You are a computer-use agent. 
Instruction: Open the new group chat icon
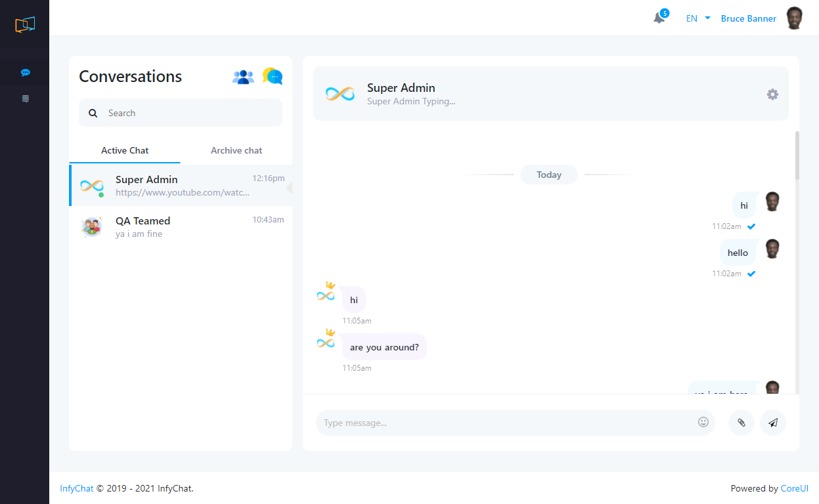(243, 77)
